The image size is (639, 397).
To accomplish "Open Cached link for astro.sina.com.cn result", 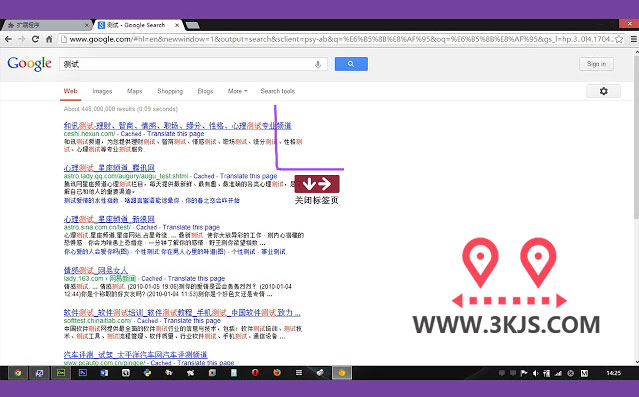I will pyautogui.click(x=146, y=227).
